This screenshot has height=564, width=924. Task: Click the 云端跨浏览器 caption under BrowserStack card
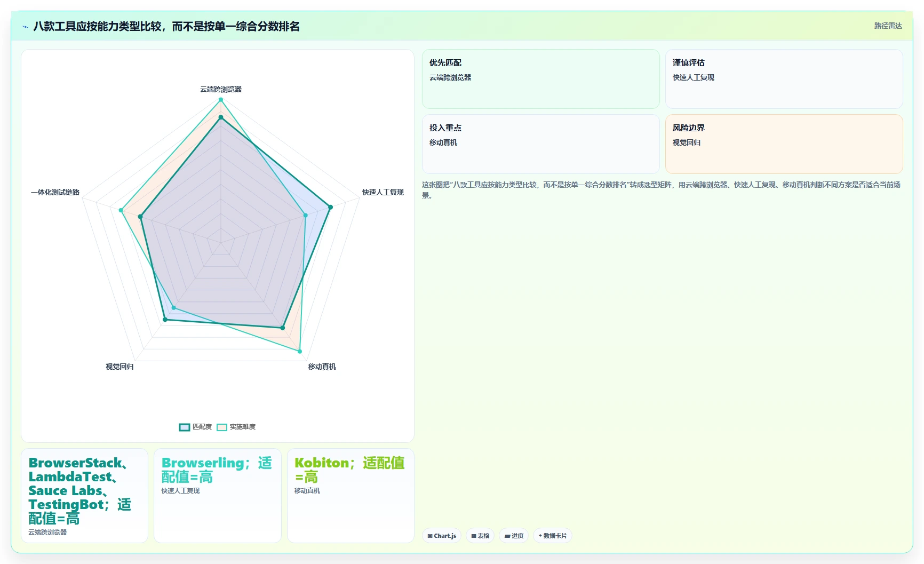tap(47, 532)
